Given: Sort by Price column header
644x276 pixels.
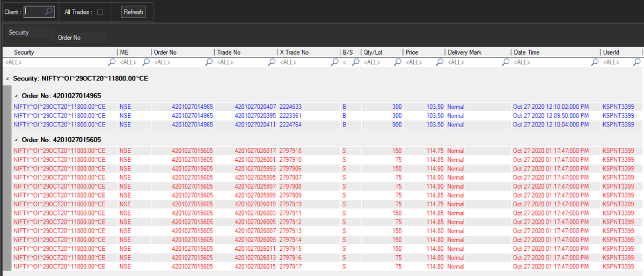Looking at the screenshot, I should click(x=424, y=53).
